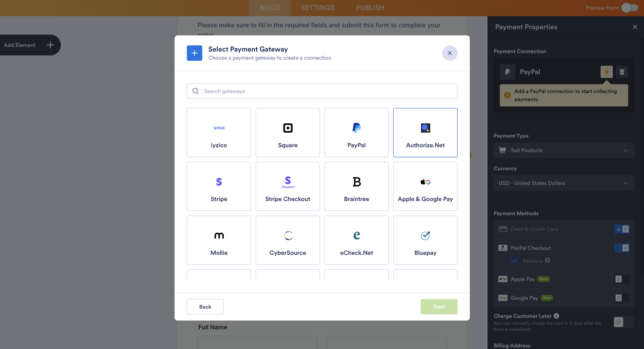
Task: Pick the eCheck.Net gateway tile
Action: [356, 240]
